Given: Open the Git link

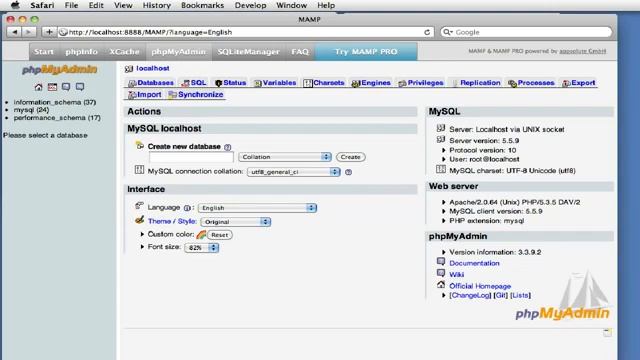Looking at the screenshot, I should 500,296.
